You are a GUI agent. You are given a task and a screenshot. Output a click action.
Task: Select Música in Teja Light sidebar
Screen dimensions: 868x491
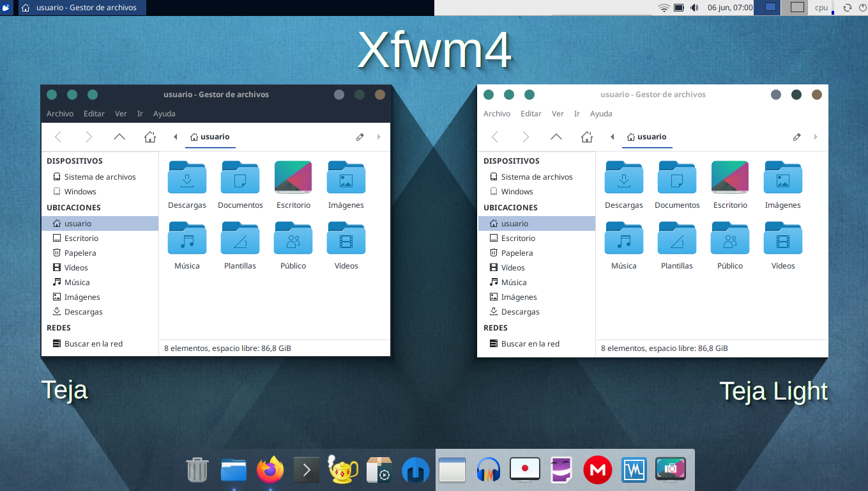[537, 283]
